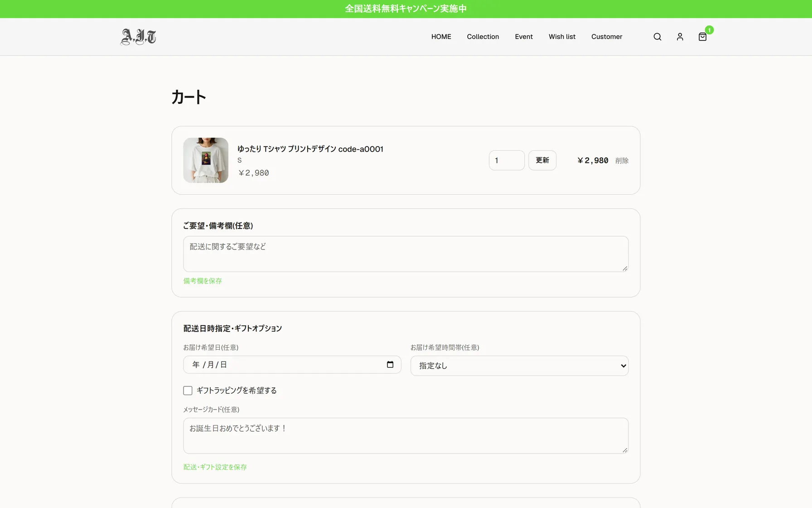The image size is (812, 508).
Task: Click the 配送日時指定・ギフトオプション section heading
Action: [232, 328]
